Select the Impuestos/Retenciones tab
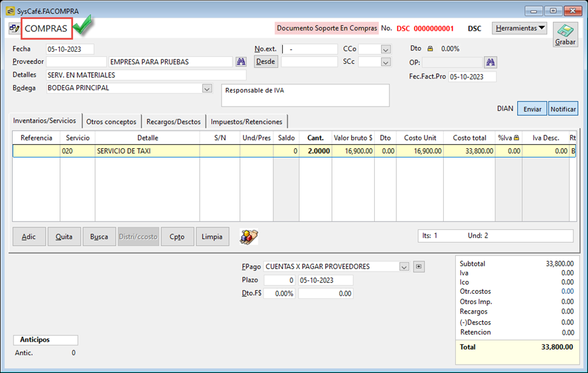 coord(248,121)
